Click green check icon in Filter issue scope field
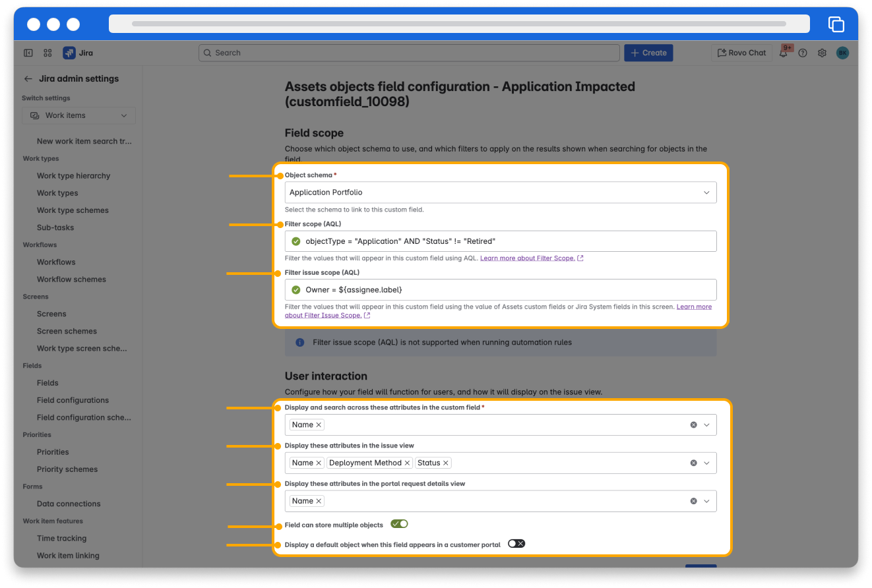Image resolution: width=872 pixels, height=588 pixels. click(296, 289)
